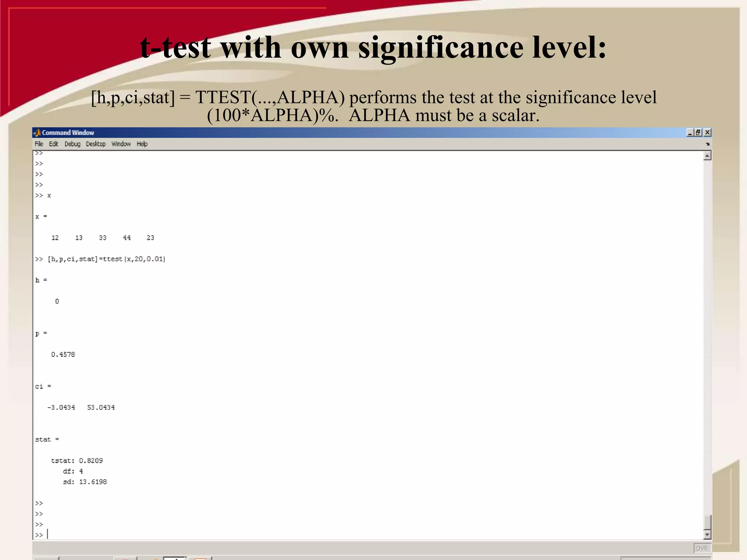Image resolution: width=747 pixels, height=560 pixels.
Task: Close the Command Window
Action: point(707,133)
